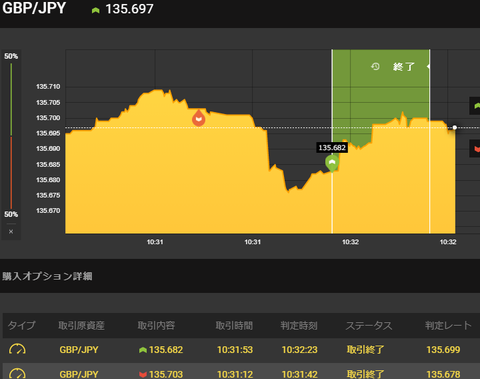Select GBP/JPY in the 10:31:12 row
Screen dimensions: 480x379
click(x=79, y=374)
